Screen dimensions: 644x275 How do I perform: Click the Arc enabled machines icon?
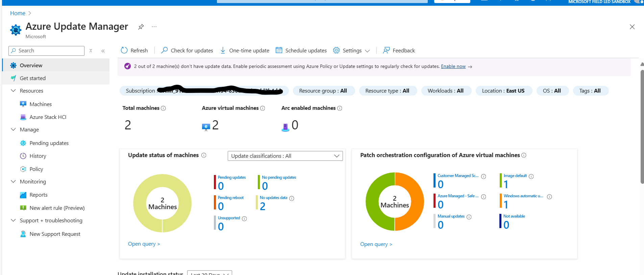pyautogui.click(x=286, y=127)
